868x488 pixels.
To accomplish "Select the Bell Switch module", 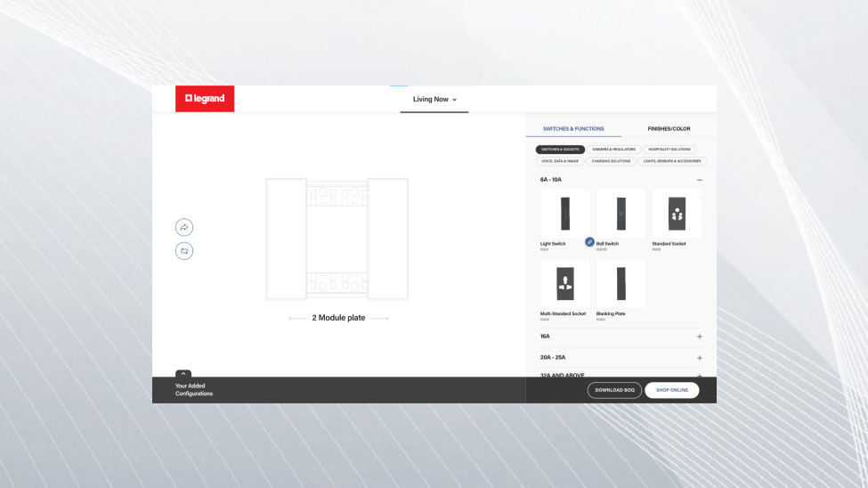I will (621, 214).
